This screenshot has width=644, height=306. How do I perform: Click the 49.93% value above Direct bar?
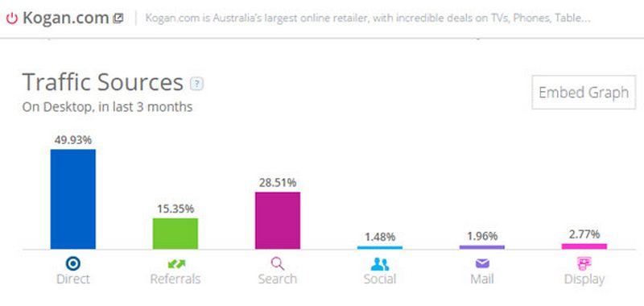[73, 140]
